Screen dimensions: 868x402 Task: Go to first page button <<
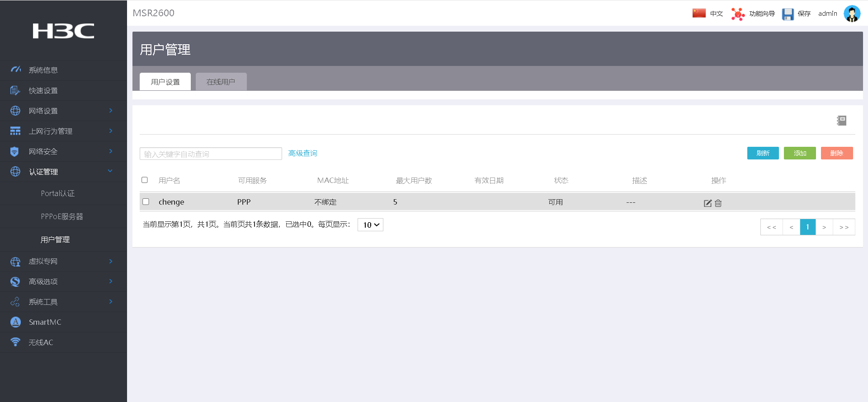772,227
